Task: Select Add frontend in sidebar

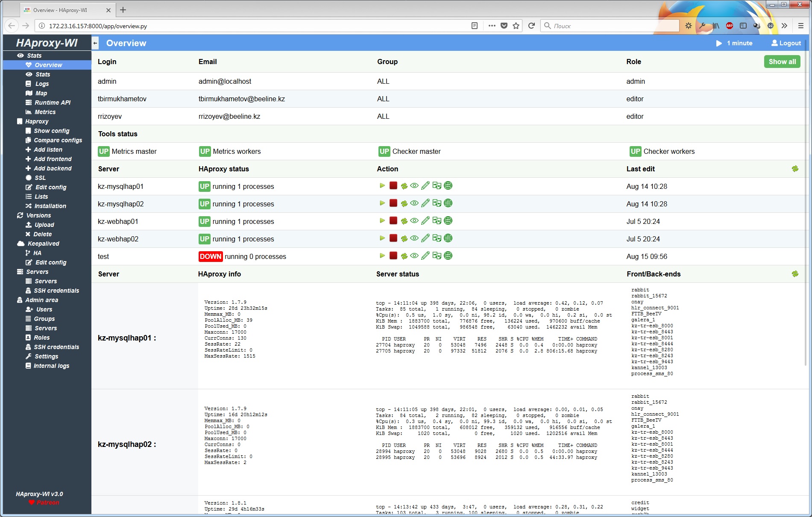Action: pyautogui.click(x=48, y=159)
